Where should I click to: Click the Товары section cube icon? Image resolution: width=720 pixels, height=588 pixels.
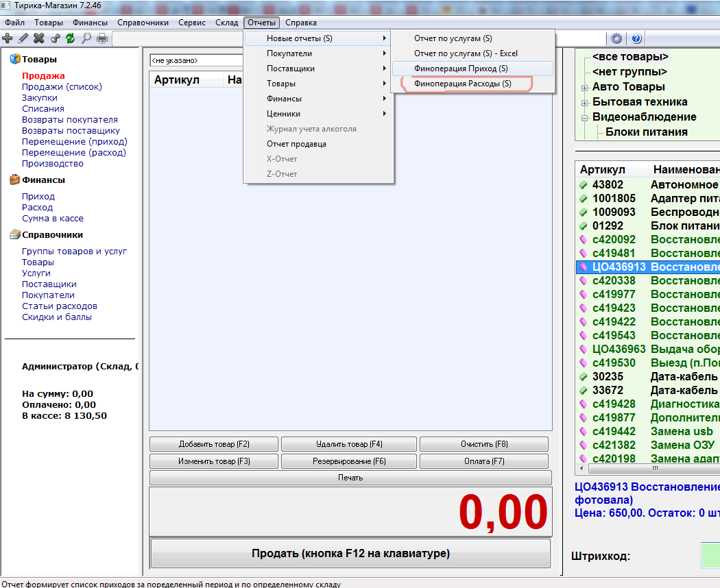point(15,59)
